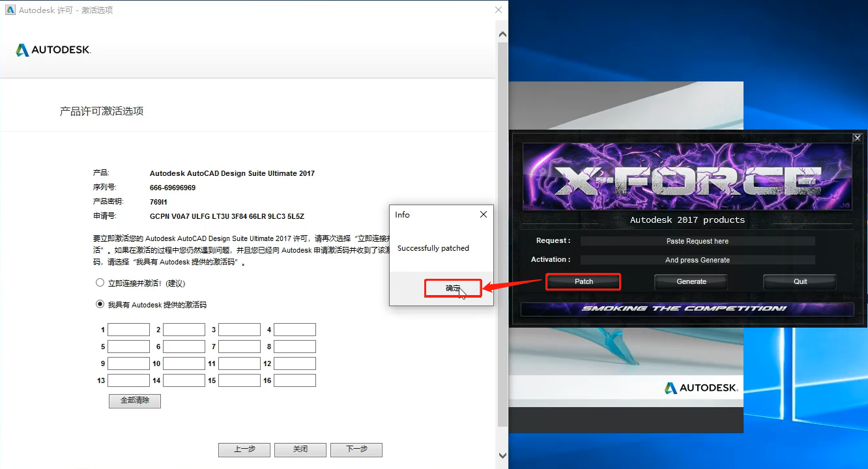Click the Quit button in X-Force
Image resolution: width=868 pixels, height=469 pixels.
(x=800, y=281)
